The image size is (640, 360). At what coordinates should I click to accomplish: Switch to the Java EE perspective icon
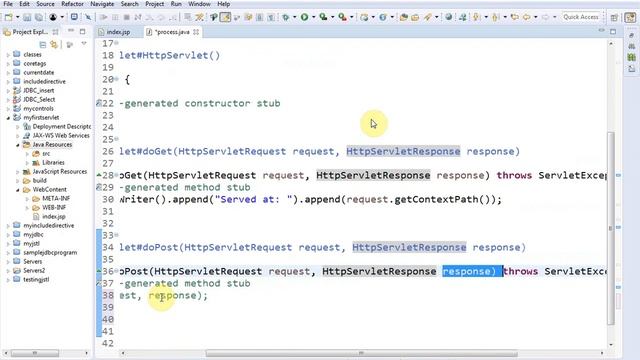630,17
